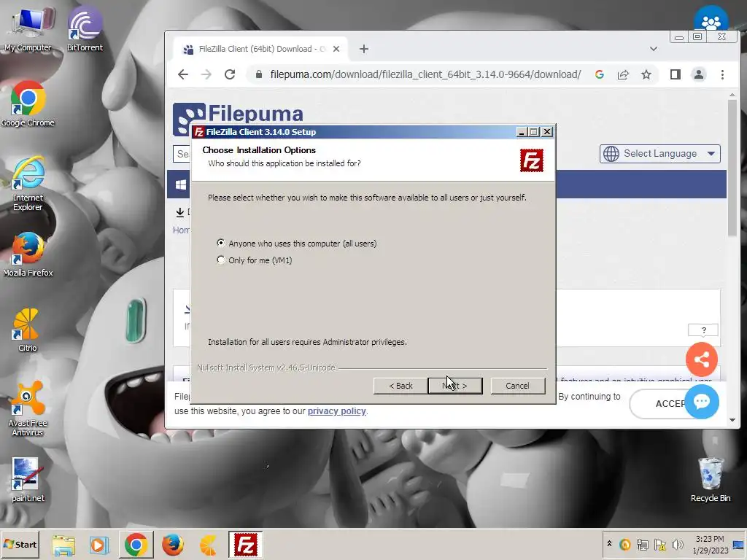Open the Select Language dropdown
The width and height of the screenshot is (747, 560).
[659, 154]
